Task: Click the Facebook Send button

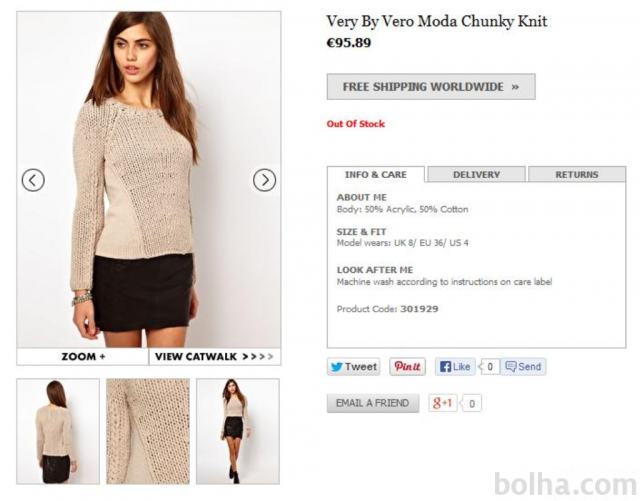Action: pos(523,367)
